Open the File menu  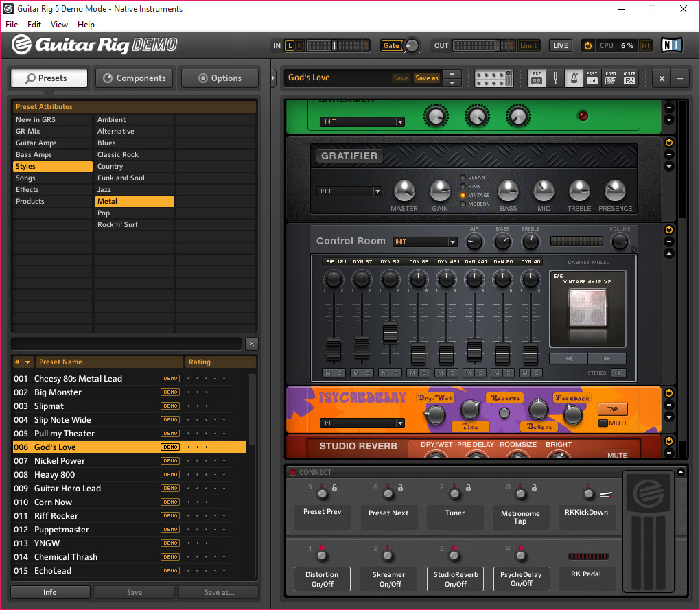[12, 25]
